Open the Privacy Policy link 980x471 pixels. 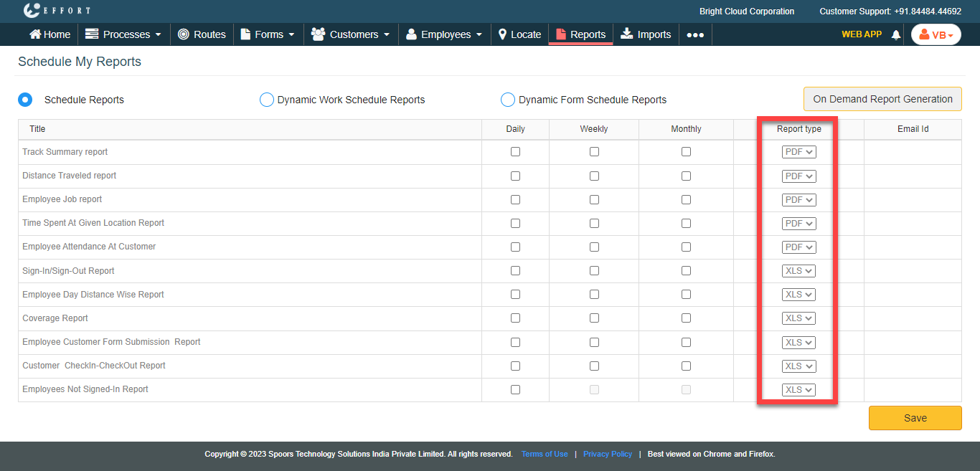(x=607, y=454)
